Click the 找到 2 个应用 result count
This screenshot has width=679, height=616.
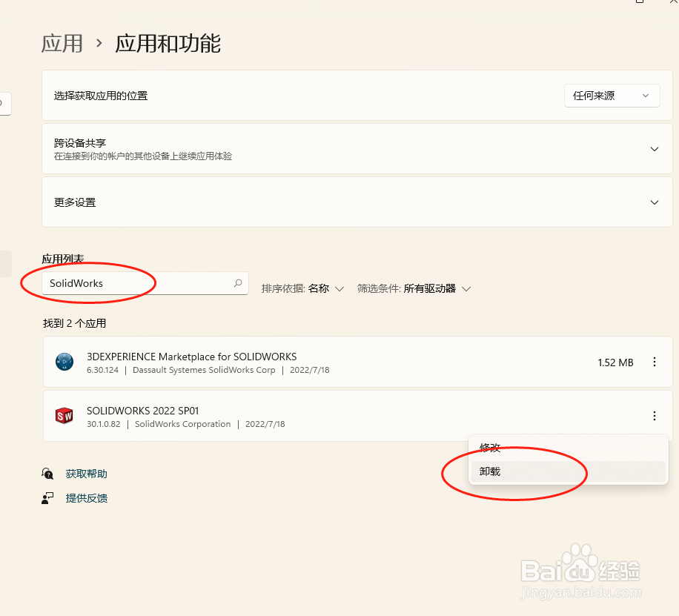(x=74, y=323)
